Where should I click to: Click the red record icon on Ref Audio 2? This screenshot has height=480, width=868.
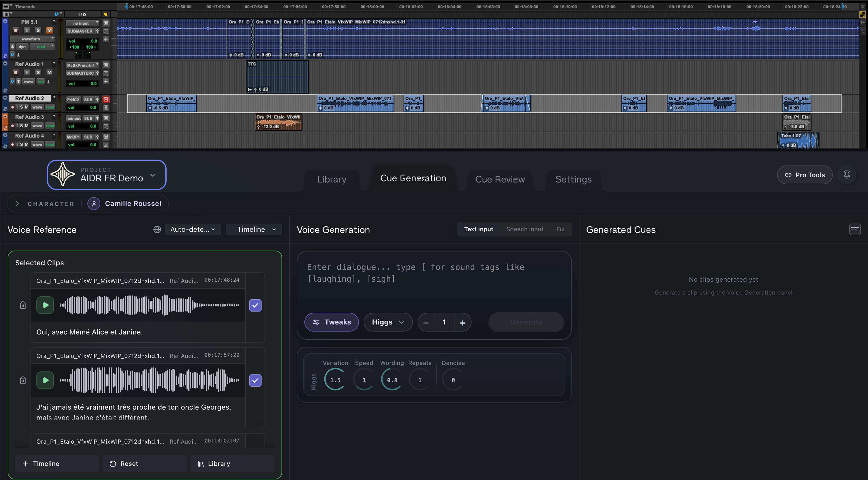[106, 99]
